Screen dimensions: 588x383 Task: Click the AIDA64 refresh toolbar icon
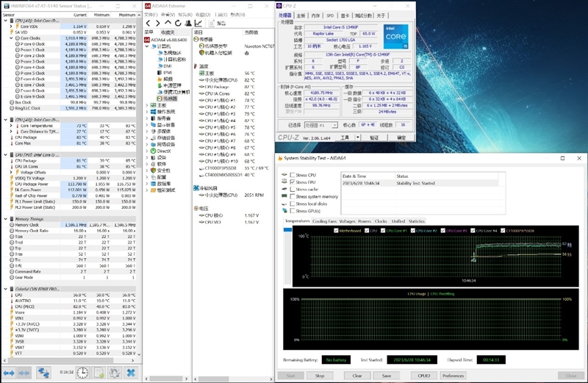point(179,24)
